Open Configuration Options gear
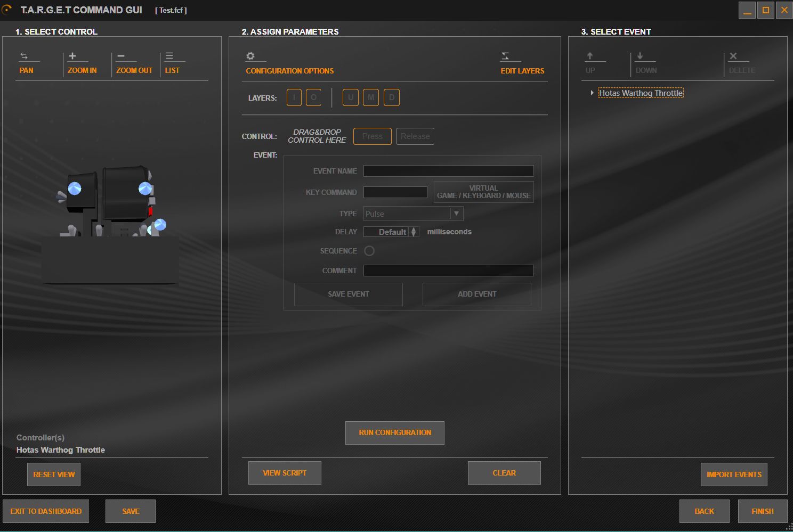Viewport: 793px width, 532px height. coord(250,56)
